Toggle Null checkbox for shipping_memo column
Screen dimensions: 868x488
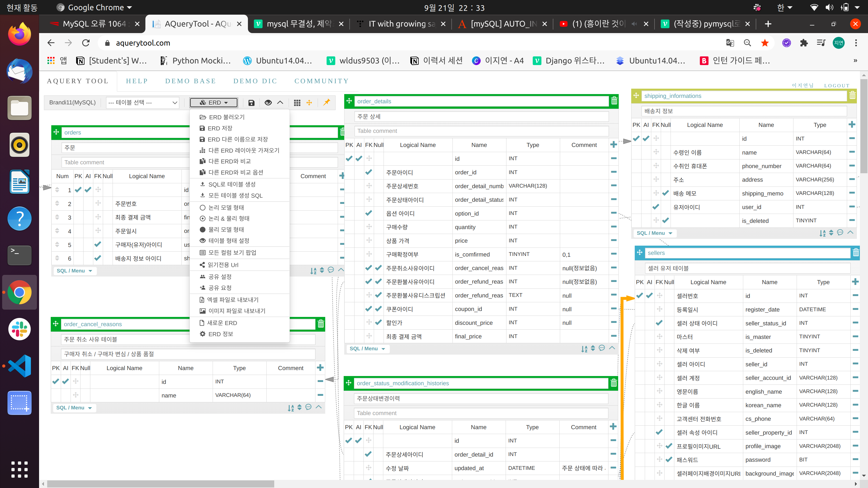click(665, 193)
